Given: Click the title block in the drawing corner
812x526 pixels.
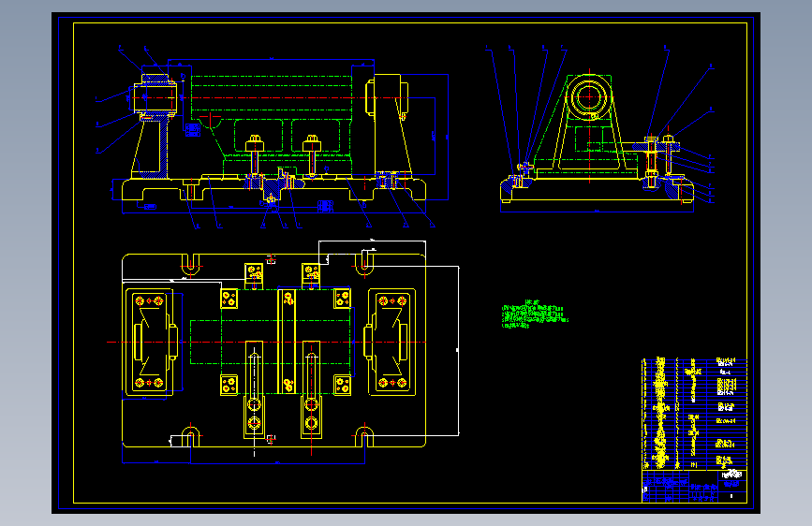Looking at the screenshot, I should (x=694, y=486).
